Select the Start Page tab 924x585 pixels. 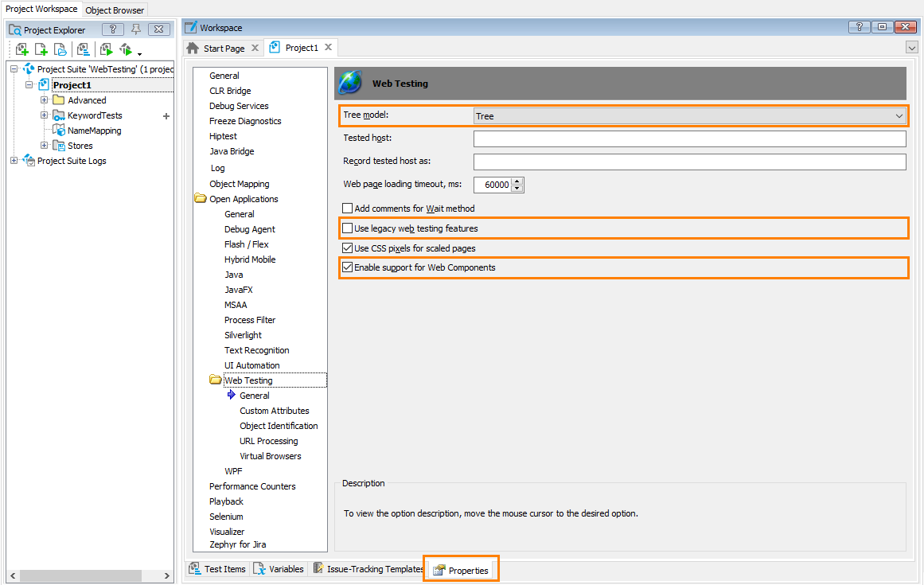223,48
